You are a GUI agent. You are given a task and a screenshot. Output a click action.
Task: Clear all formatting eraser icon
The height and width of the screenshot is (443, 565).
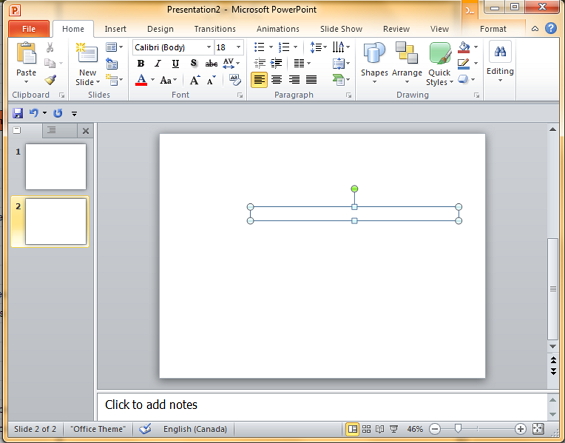235,80
